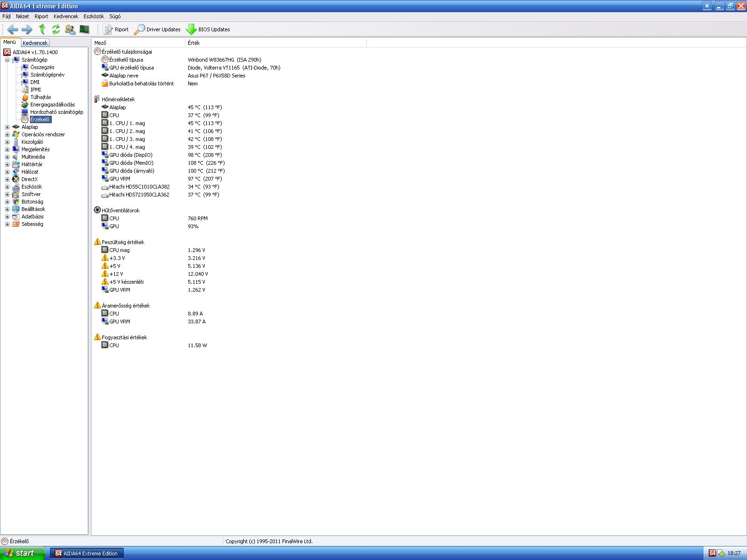Click the Refresh toolbar icon

click(x=56, y=29)
